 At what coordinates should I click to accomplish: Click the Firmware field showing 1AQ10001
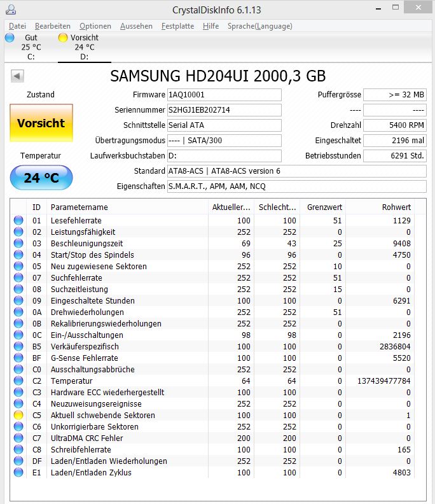click(x=224, y=94)
